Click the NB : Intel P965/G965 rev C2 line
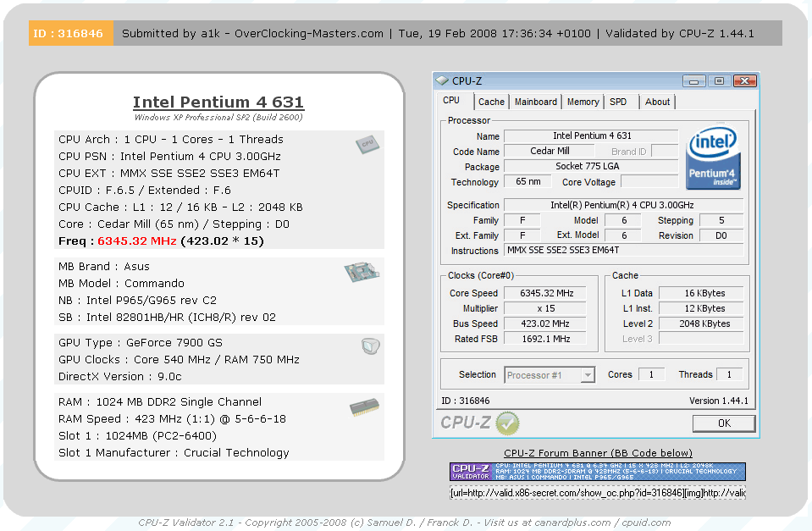 tap(137, 301)
